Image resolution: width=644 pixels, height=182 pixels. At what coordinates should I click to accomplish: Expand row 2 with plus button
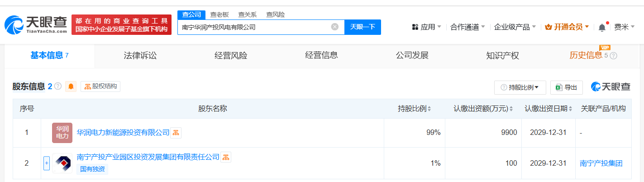point(47,163)
